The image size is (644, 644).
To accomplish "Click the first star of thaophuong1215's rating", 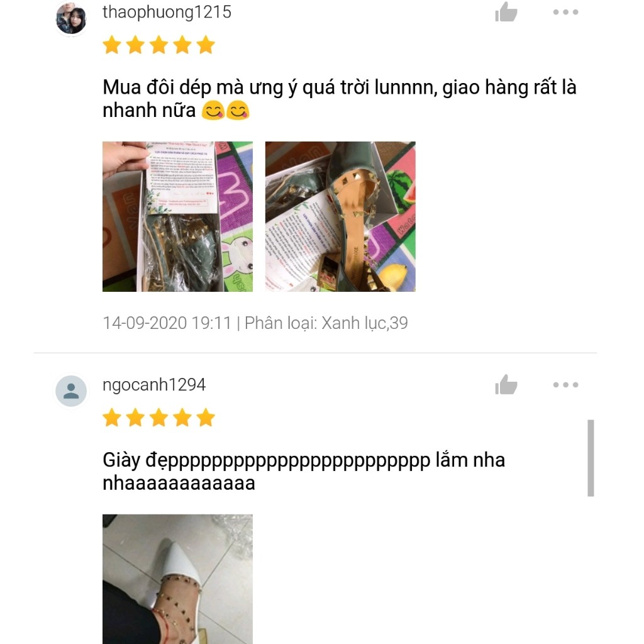I will (112, 45).
